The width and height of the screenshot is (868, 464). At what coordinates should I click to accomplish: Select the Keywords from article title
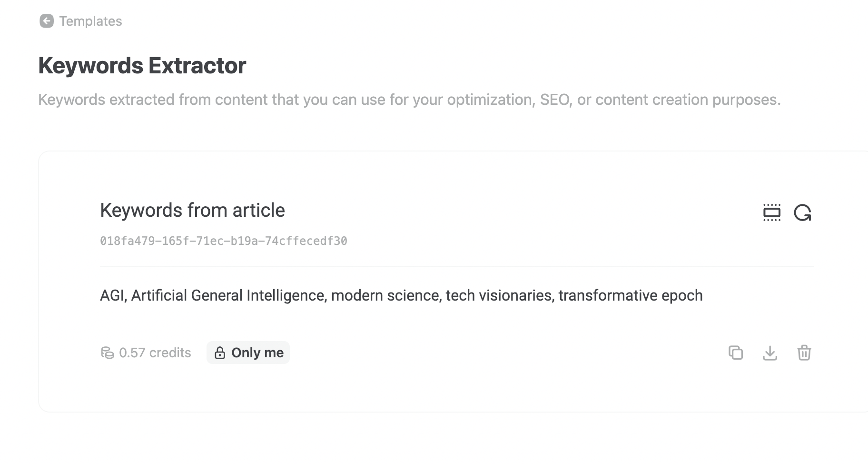[192, 210]
